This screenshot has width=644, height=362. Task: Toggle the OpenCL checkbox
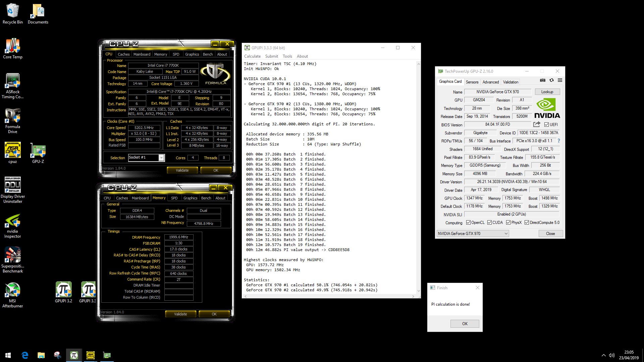[x=469, y=223]
